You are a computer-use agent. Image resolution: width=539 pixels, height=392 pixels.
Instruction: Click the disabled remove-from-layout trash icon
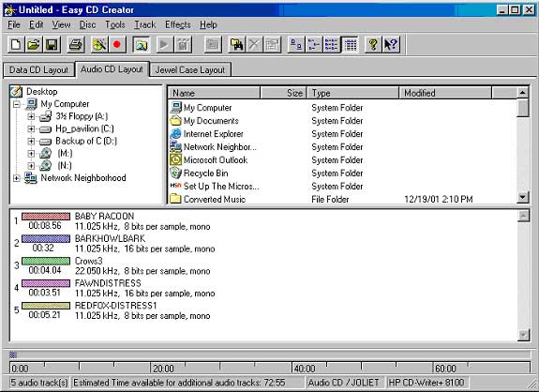click(183, 45)
